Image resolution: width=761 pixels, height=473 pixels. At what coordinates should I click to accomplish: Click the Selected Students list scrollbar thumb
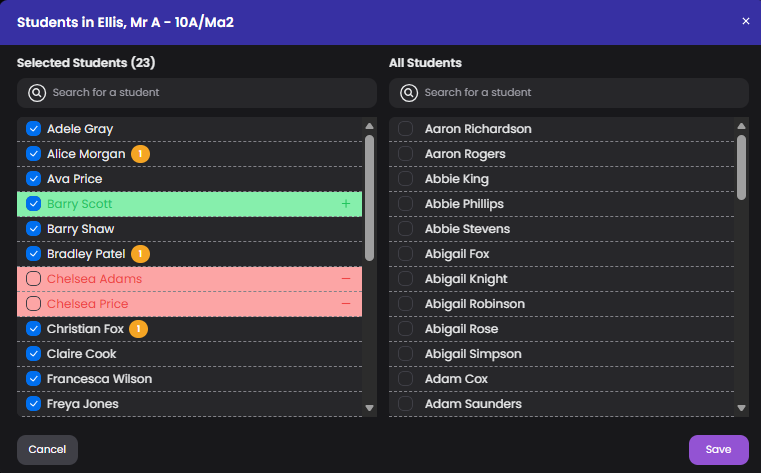pos(369,198)
